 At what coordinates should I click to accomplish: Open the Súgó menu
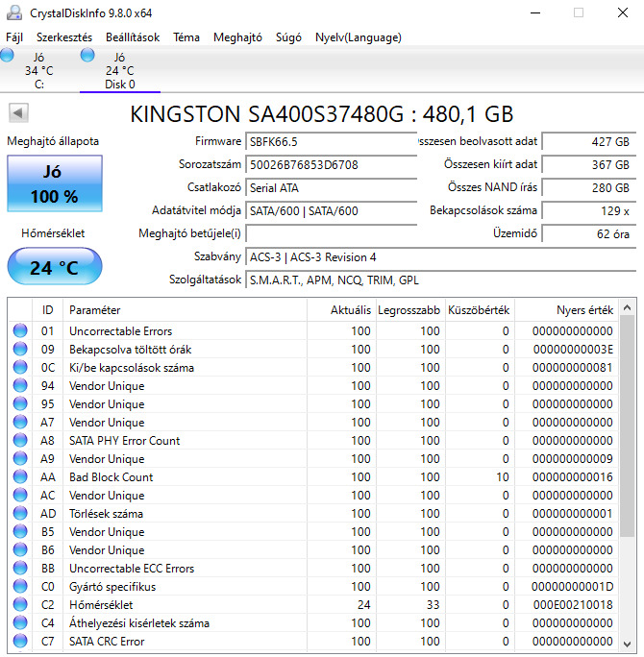[x=288, y=37]
